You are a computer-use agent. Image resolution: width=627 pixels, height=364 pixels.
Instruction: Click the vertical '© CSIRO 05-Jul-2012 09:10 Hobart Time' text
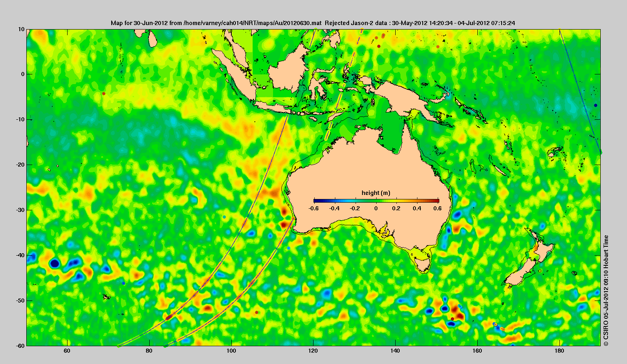point(606,290)
